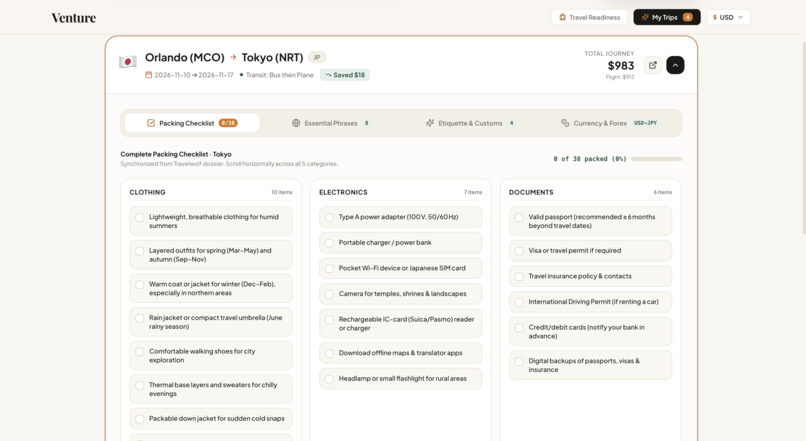Click the JP country badge
The width and height of the screenshot is (806, 441).
coord(317,57)
